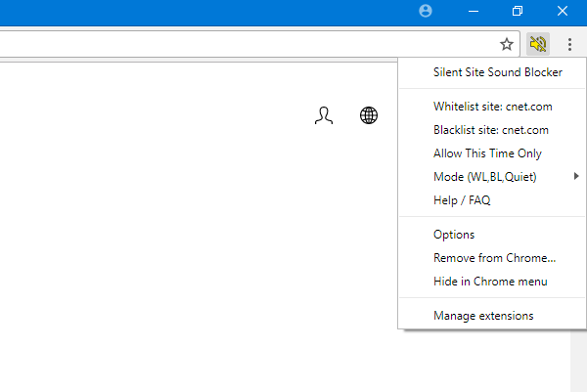Choose Remove from Chrome...
587x392 pixels.
pyautogui.click(x=494, y=258)
